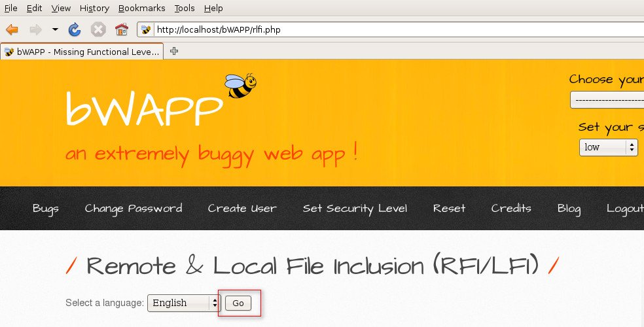This screenshot has height=327, width=644.
Task: Open the Set Security Level link
Action: [x=355, y=209]
